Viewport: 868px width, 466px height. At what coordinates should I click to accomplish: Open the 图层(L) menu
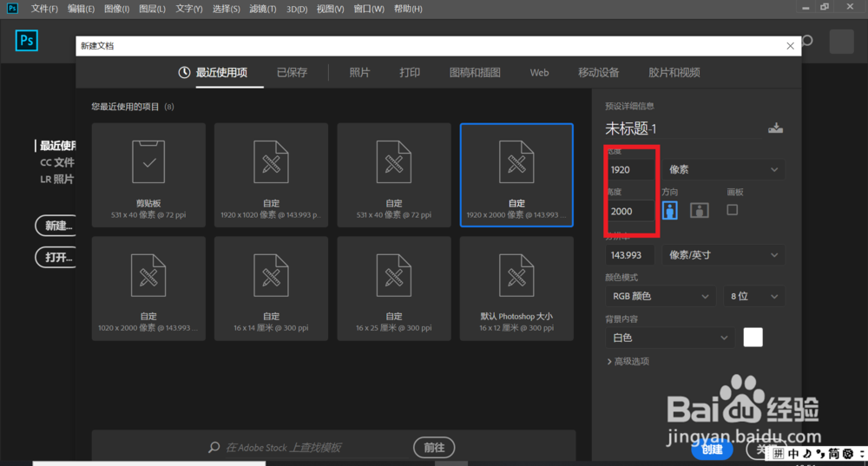pyautogui.click(x=152, y=9)
